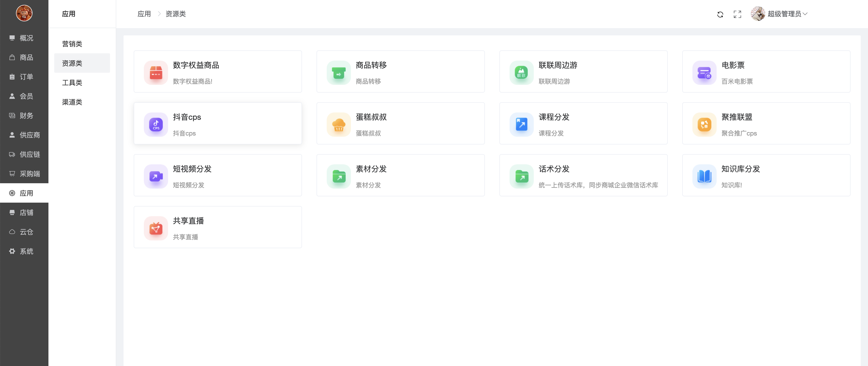
Task: Click the 联联周边游 green icon
Action: tap(521, 72)
